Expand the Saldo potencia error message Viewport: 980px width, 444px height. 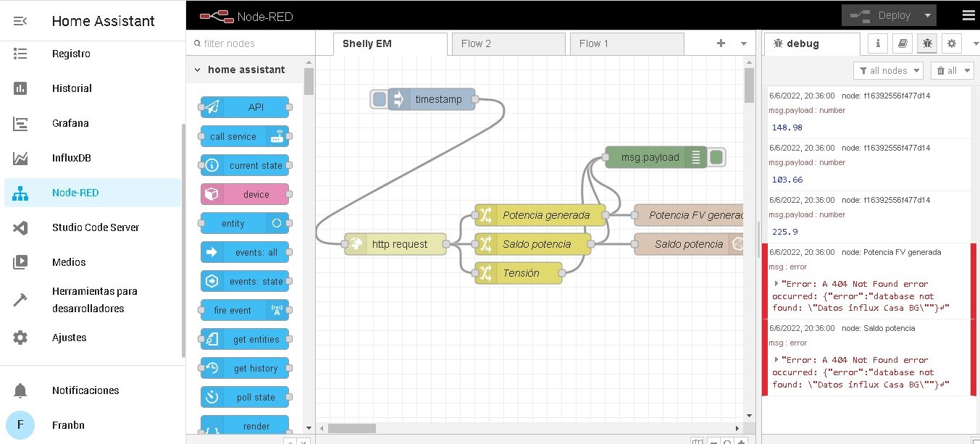777,359
